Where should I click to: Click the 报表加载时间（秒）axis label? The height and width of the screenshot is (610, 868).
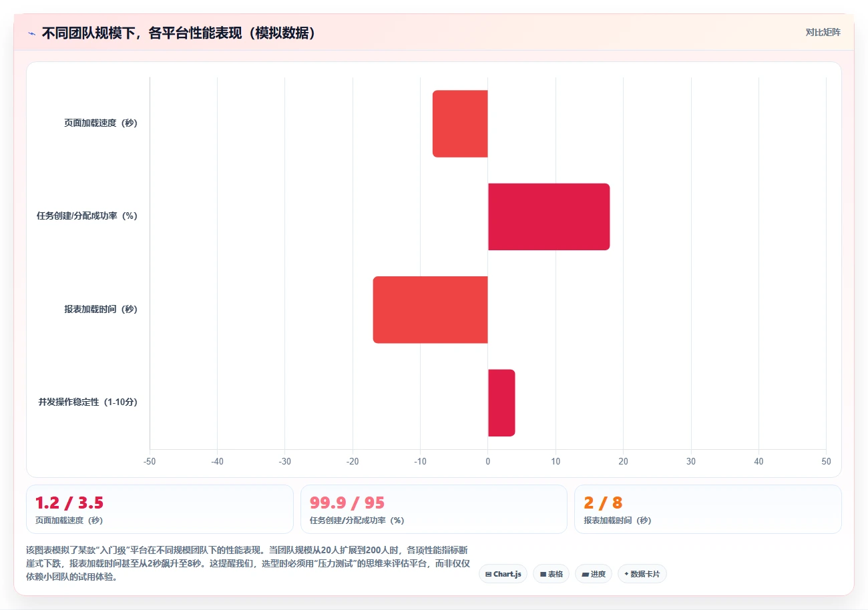(x=101, y=309)
